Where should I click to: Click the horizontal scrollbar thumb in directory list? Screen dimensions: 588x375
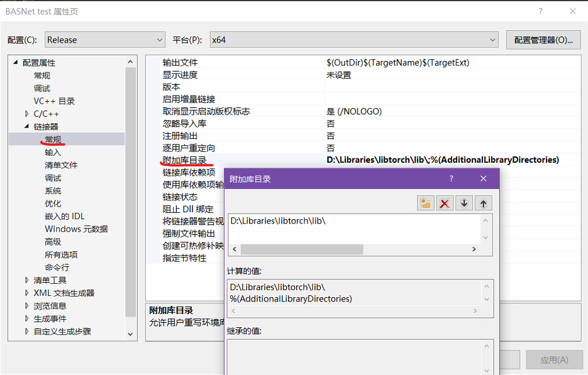click(302, 249)
